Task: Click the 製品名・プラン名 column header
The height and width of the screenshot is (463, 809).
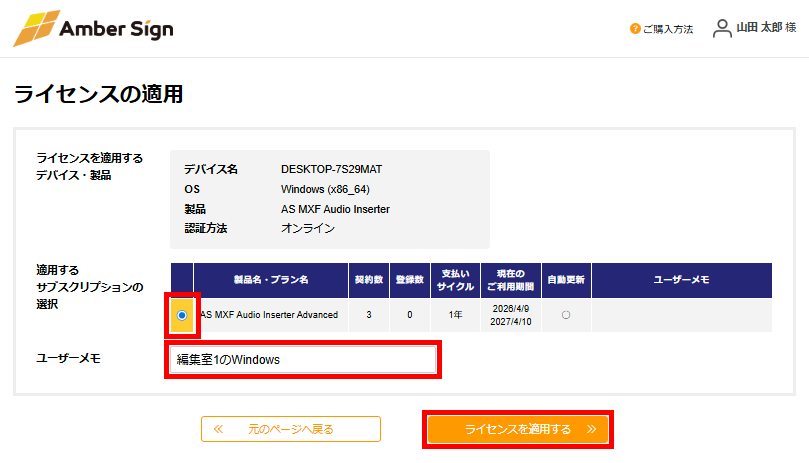Action: tap(271, 280)
